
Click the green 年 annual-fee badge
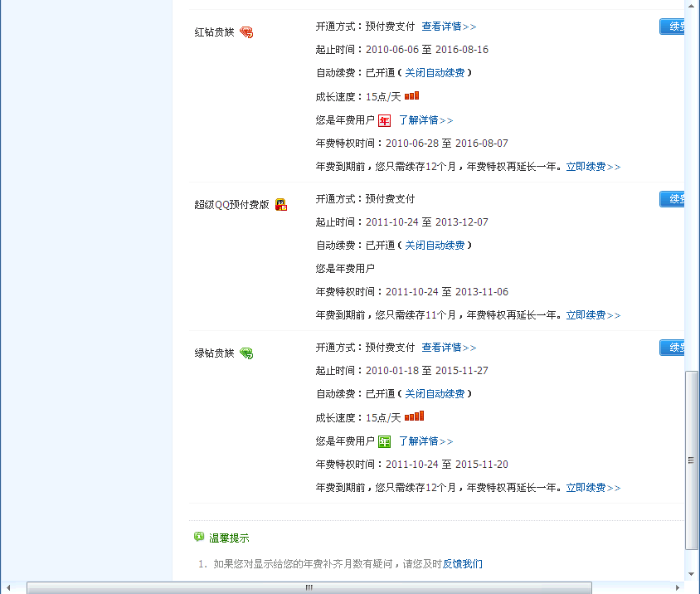tap(384, 441)
